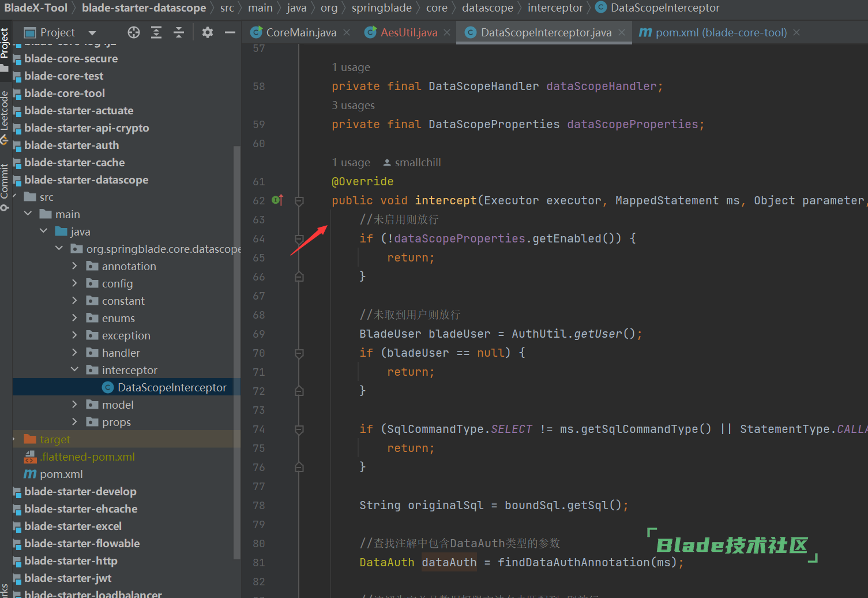868x598 pixels.
Task: Expand the constant package
Action: 74,301
